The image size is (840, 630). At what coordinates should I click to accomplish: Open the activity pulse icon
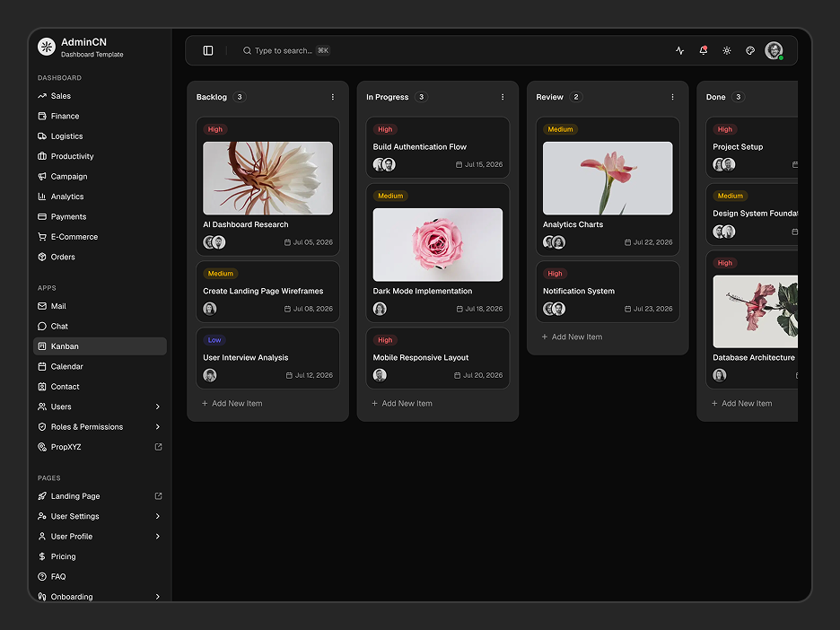(680, 50)
